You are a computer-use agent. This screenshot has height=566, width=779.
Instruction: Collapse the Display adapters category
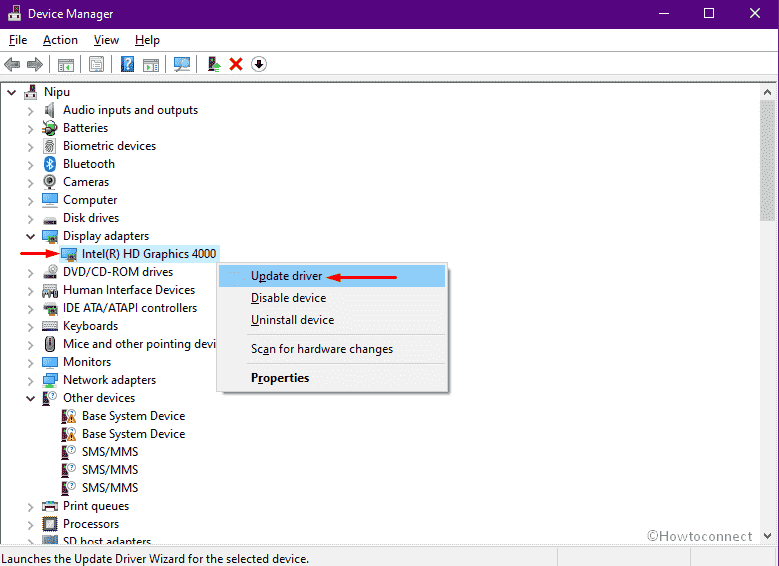[x=30, y=237]
